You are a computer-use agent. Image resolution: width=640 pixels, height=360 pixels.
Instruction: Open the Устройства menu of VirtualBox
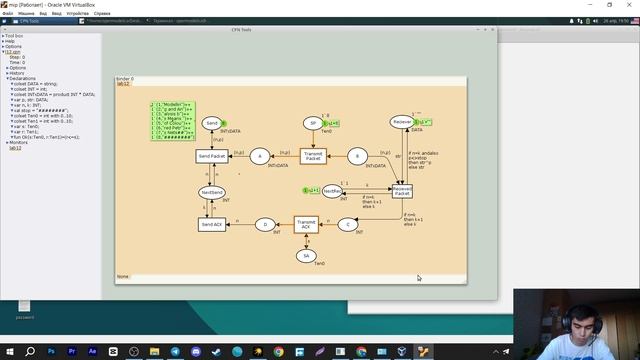tap(77, 13)
